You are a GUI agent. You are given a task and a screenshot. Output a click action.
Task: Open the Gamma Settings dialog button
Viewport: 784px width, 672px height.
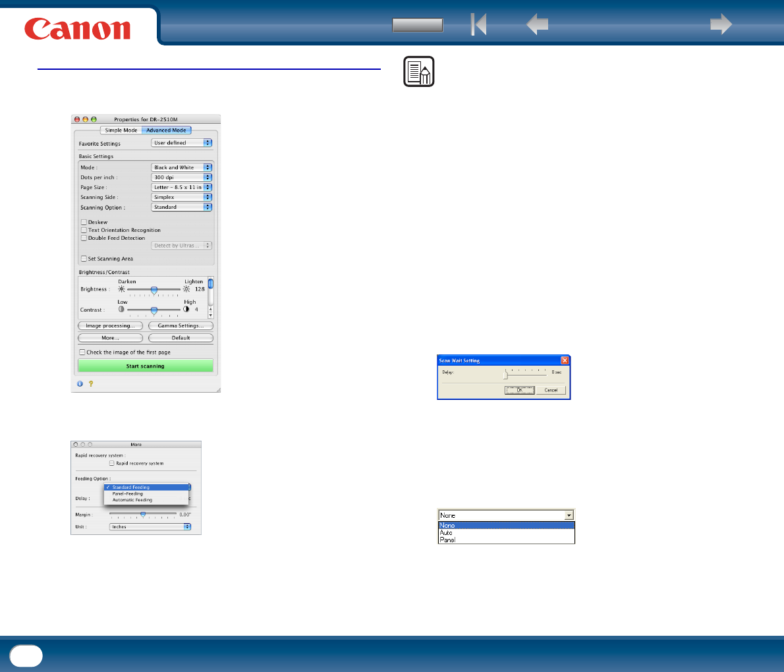pos(181,325)
